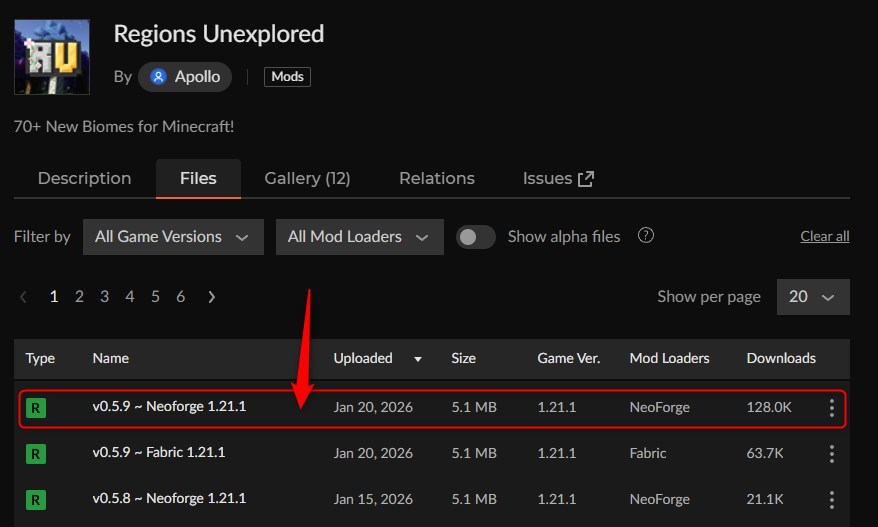Switch to the Gallery (12) tab
878x527 pixels.
point(307,178)
